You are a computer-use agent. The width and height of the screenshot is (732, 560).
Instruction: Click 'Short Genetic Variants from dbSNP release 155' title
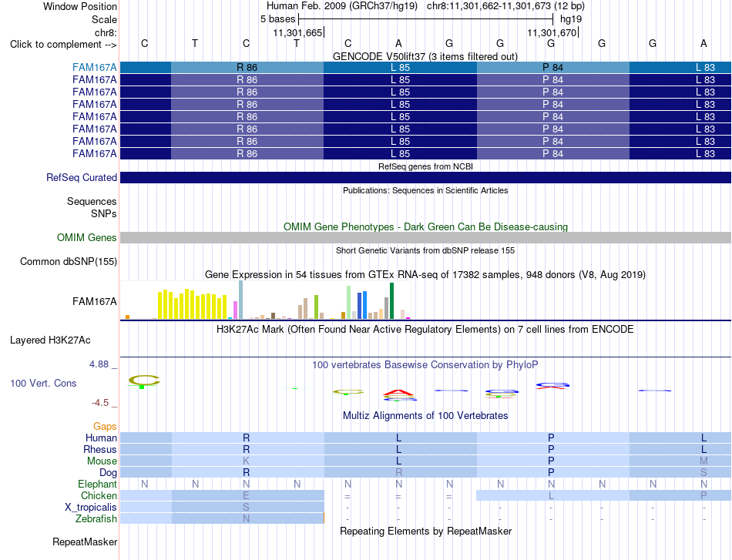[425, 250]
